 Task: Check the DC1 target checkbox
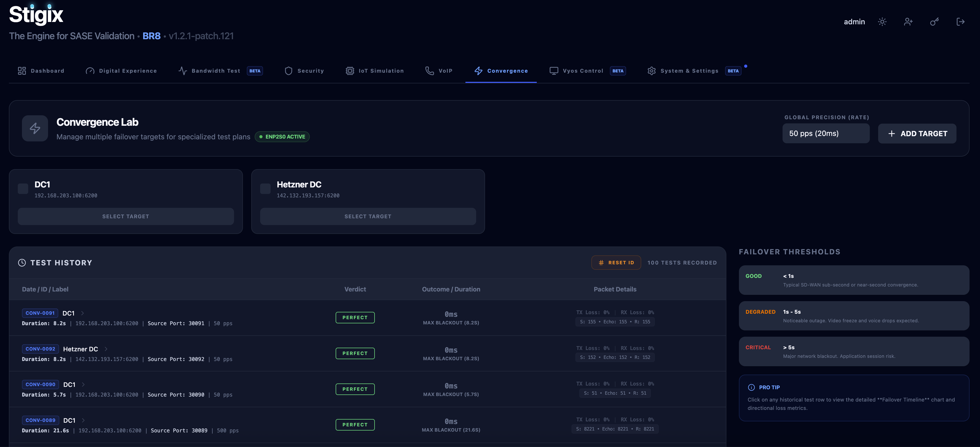coord(23,188)
